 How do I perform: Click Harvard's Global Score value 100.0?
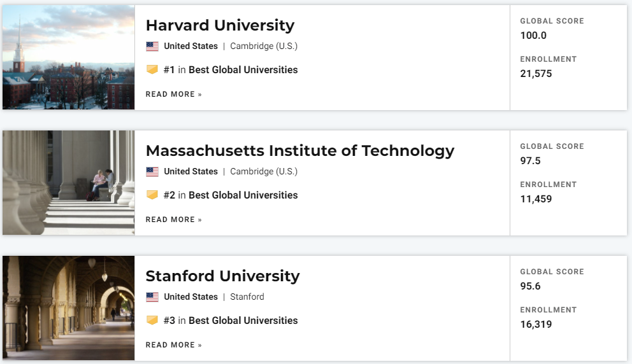click(533, 36)
